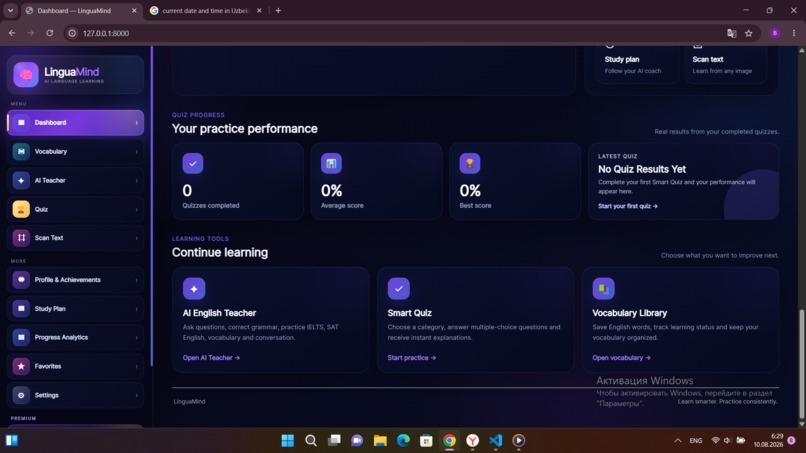Click the Best score trophy icon

(470, 164)
